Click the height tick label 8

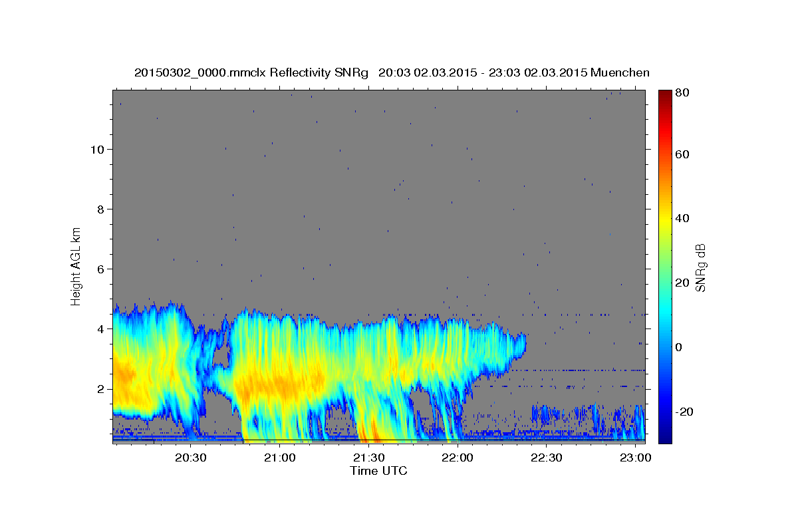[100, 209]
